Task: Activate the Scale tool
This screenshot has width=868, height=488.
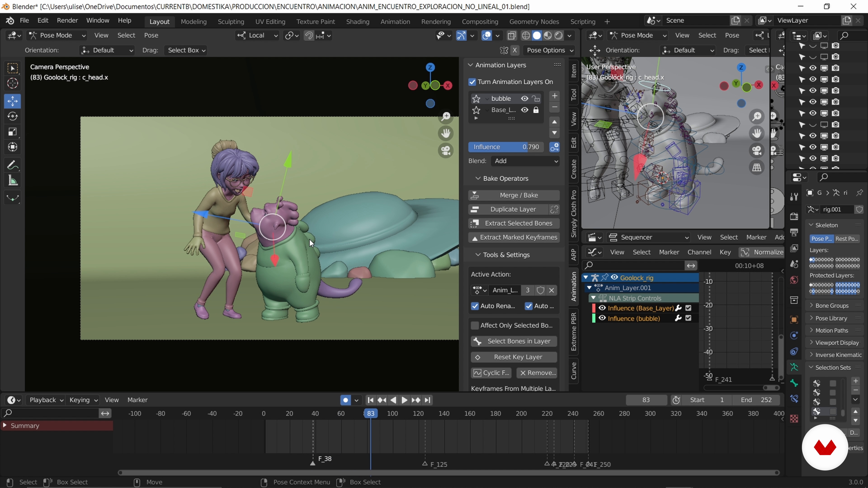Action: click(x=12, y=132)
